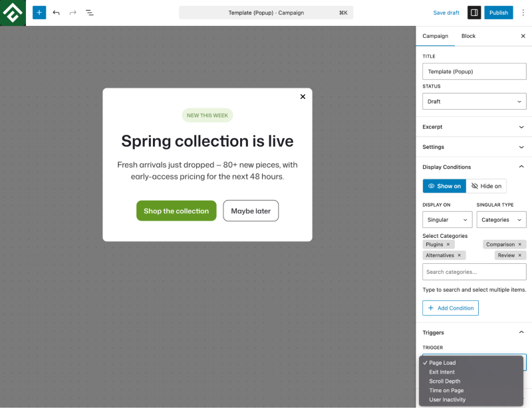Switch to the Campaign tab
This screenshot has height=408, width=532.
tap(436, 36)
